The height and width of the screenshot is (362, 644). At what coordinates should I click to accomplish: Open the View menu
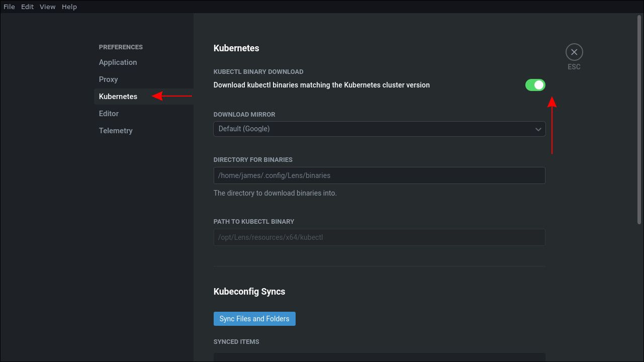pos(47,7)
